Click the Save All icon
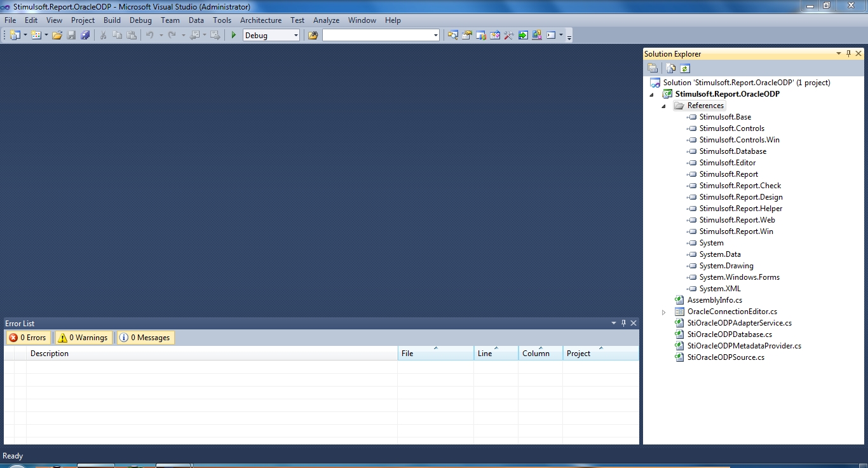 [85, 36]
